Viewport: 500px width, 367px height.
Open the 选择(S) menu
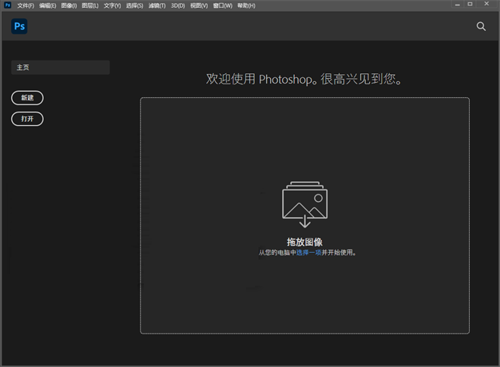[x=135, y=6]
